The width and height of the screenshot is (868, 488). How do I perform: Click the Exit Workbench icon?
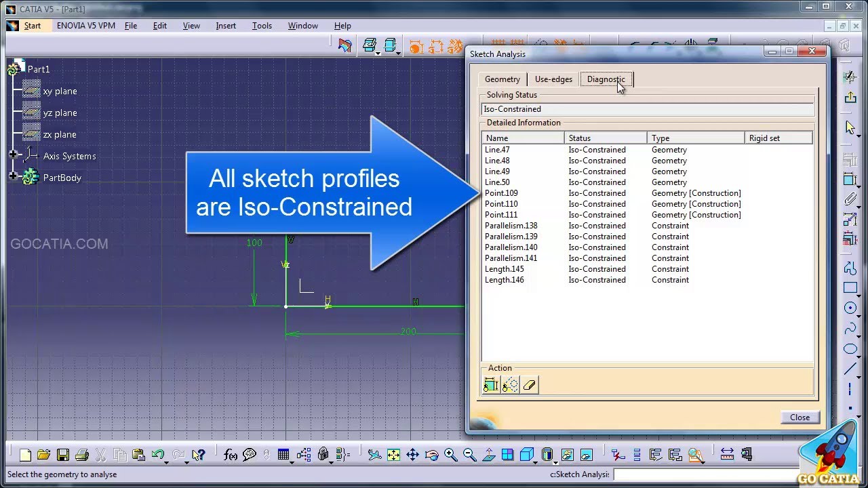(x=850, y=96)
